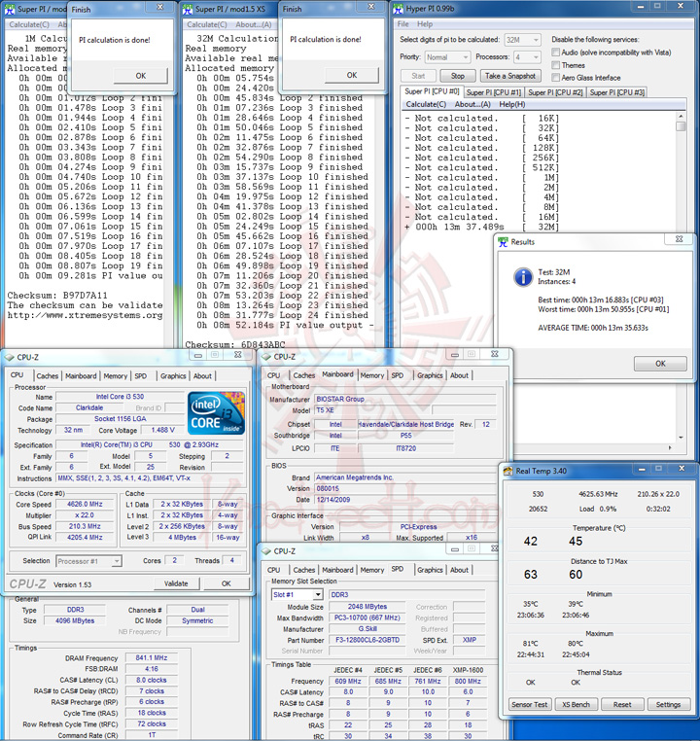Click Take a Snapshot button
The height and width of the screenshot is (741, 700).
[510, 76]
